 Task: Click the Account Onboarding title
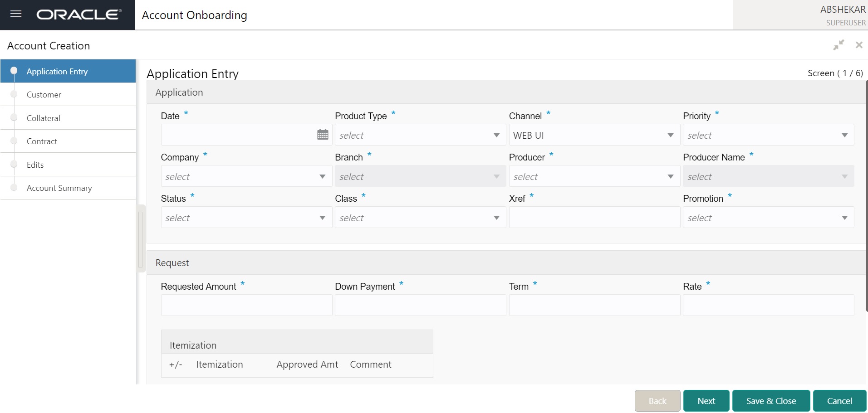coord(194,15)
